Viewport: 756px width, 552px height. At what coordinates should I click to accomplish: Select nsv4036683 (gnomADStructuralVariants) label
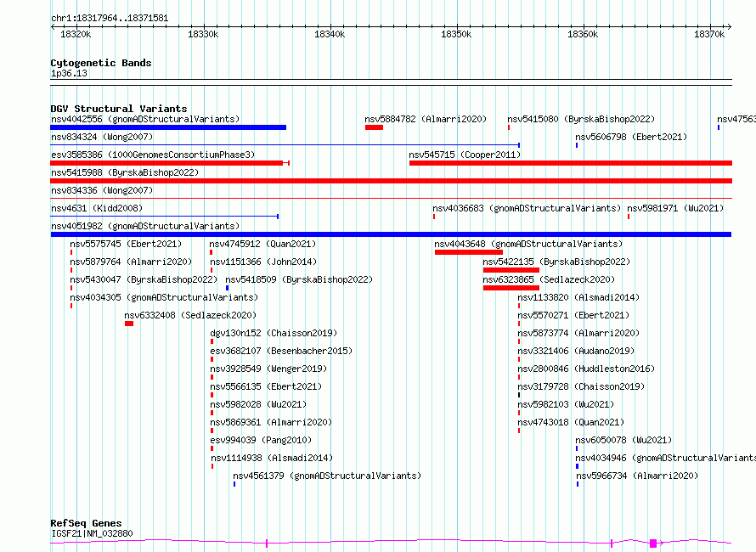527,208
